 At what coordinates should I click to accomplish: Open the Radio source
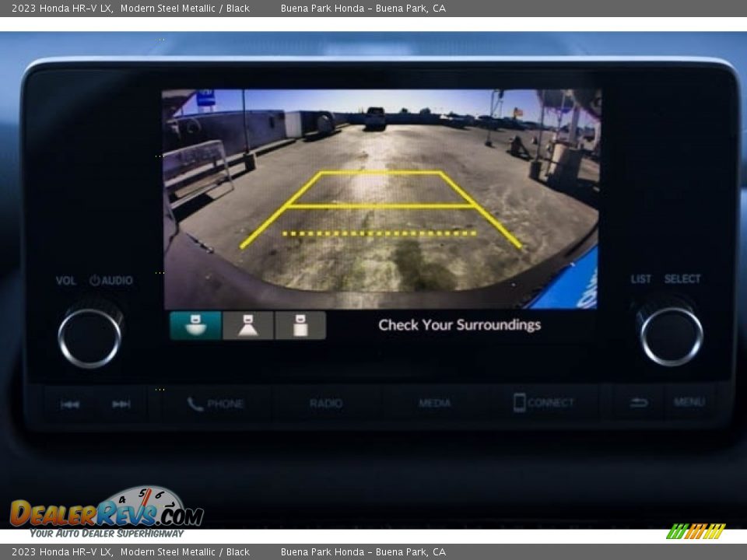click(326, 404)
